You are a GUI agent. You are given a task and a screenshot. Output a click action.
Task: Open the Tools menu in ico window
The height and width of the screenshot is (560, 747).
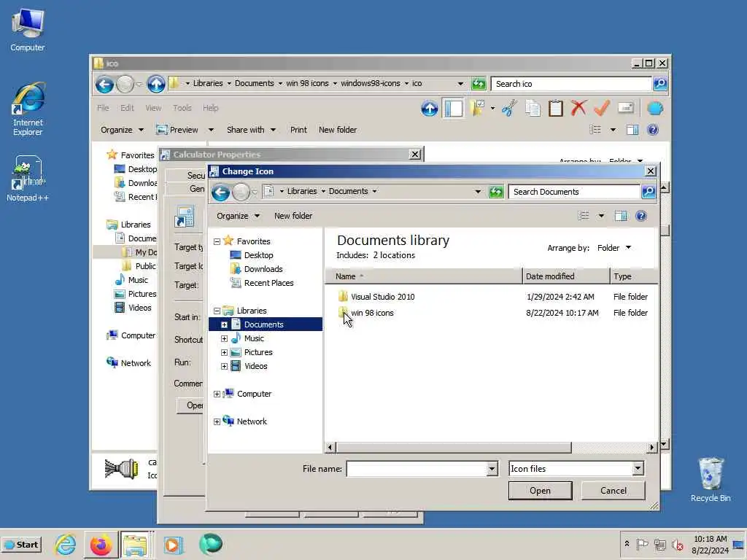(182, 108)
